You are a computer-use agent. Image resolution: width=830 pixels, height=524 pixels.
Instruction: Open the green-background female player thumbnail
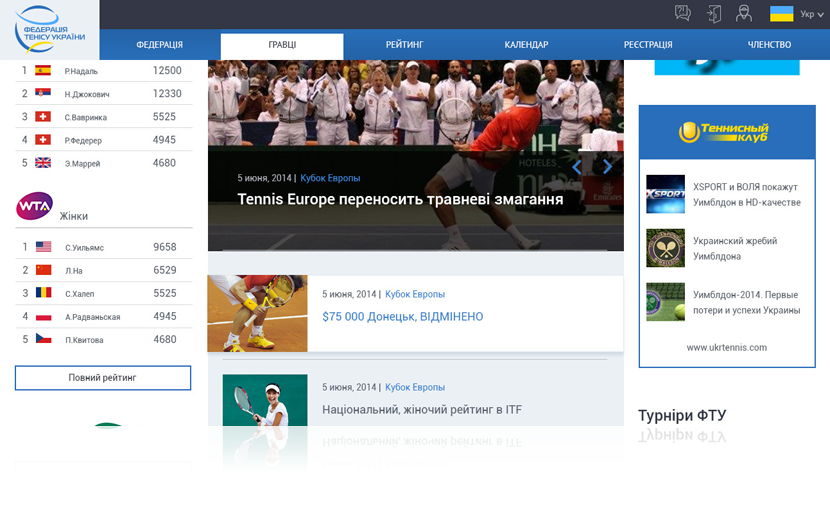[x=265, y=400]
